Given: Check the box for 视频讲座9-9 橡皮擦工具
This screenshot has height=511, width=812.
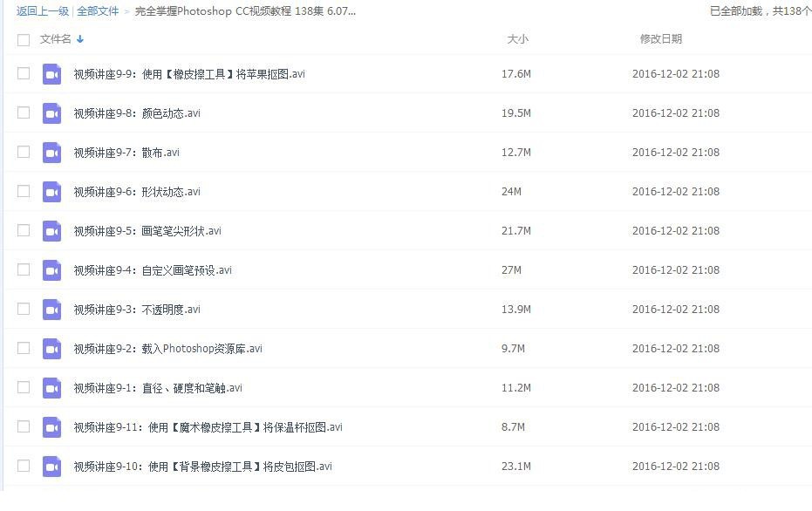Looking at the screenshot, I should coord(24,73).
